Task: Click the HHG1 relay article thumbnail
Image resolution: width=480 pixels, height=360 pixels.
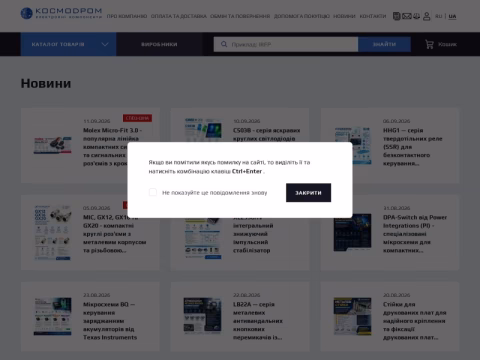Action: click(x=353, y=145)
